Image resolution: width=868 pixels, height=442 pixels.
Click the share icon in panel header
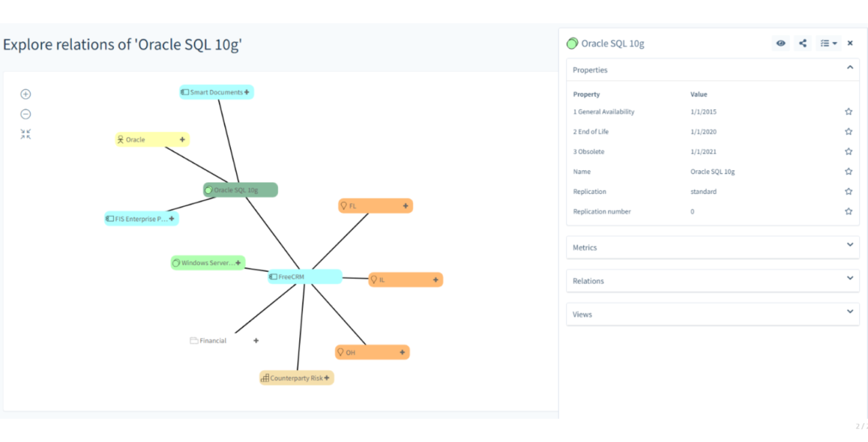coord(803,43)
